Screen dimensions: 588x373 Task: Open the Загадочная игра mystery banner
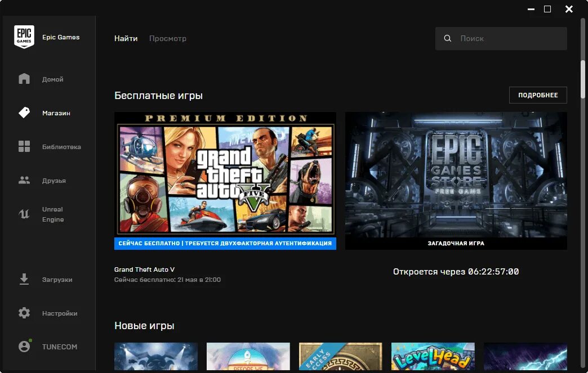click(x=456, y=174)
